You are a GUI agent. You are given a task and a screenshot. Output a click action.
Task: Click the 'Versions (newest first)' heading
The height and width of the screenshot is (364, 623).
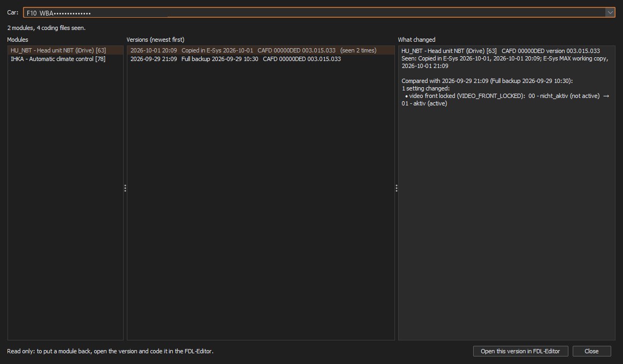point(155,40)
